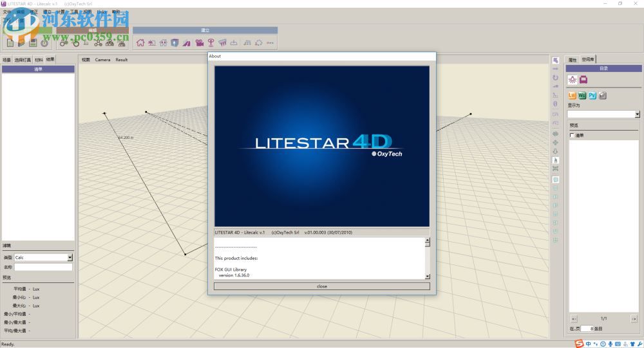Click the four-way move arrows icon in the vertical toolbar

click(555, 142)
